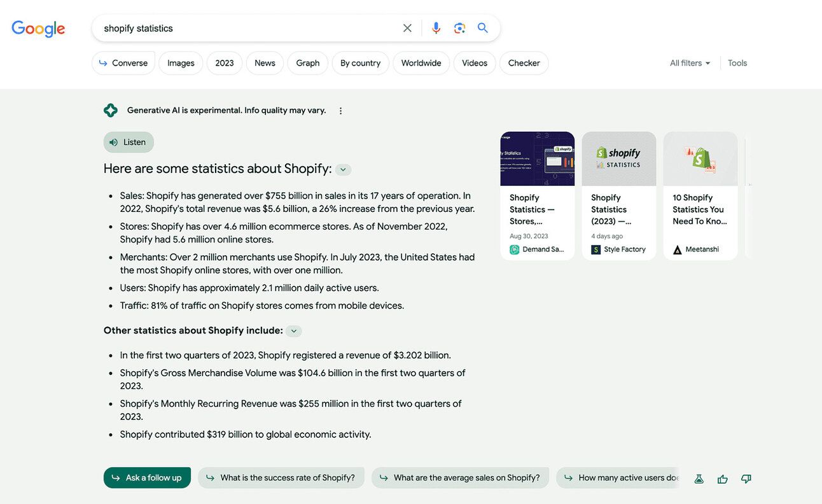Viewport: 822px width, 504px height.
Task: Click the magnifying glass search icon
Action: (483, 28)
